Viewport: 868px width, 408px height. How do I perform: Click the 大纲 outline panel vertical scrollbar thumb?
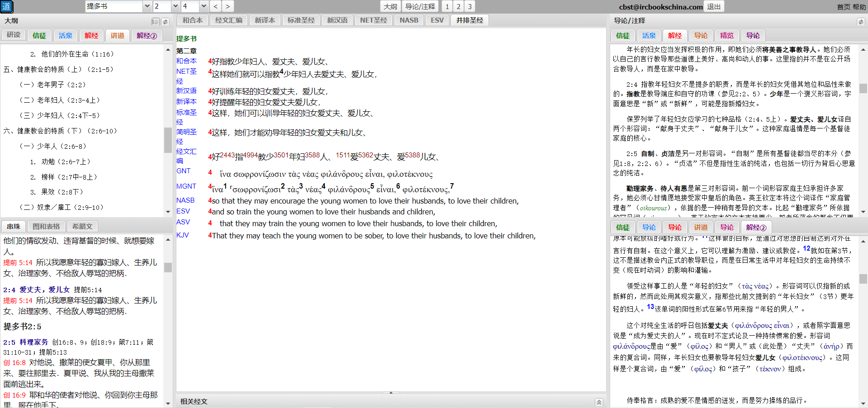[168, 139]
